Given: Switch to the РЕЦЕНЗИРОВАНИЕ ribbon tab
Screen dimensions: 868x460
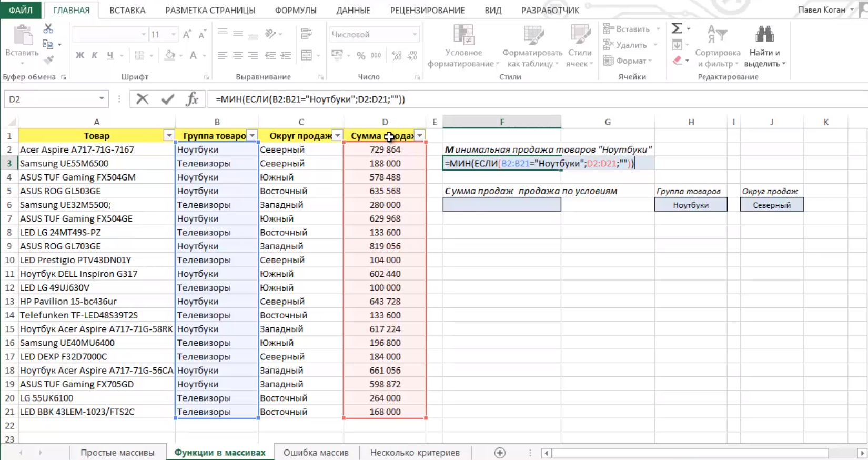Looking at the screenshot, I should (427, 10).
